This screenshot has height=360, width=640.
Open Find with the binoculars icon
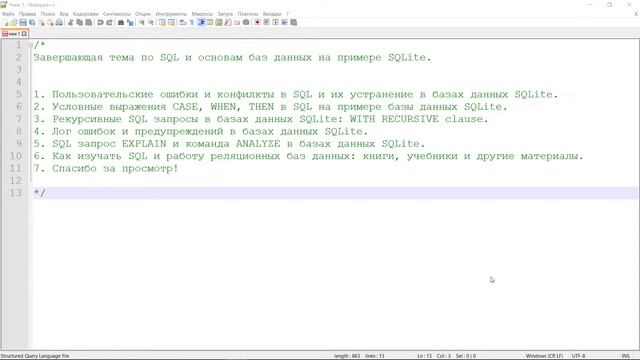121,22
